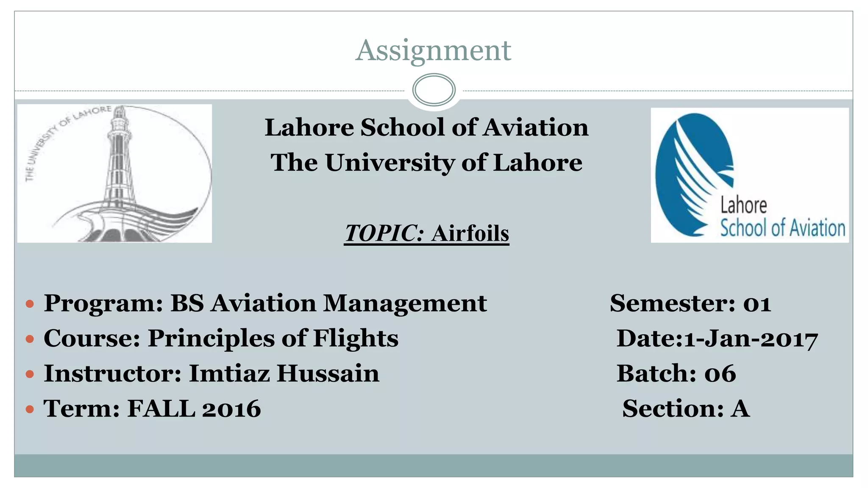
Task: Click The University of Lahore heading text
Action: [x=426, y=163]
